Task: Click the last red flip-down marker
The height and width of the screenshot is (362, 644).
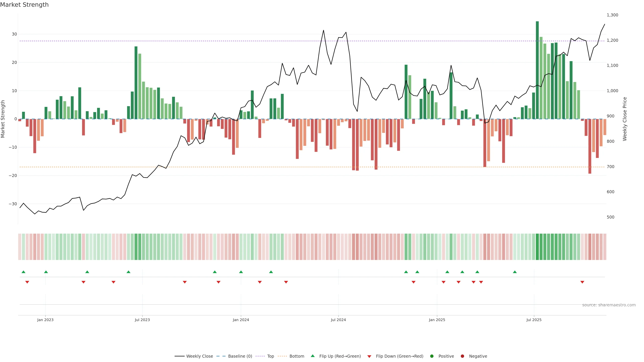Action: (582, 282)
